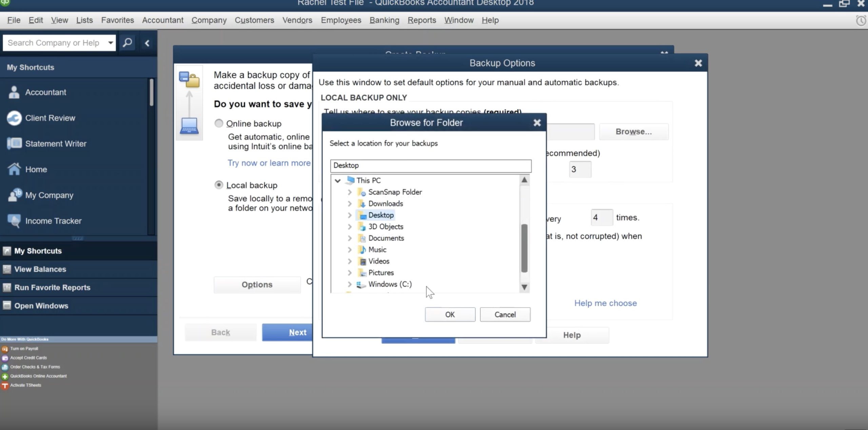Click the search magnifier icon
This screenshot has width=868, height=430.
coord(127,43)
